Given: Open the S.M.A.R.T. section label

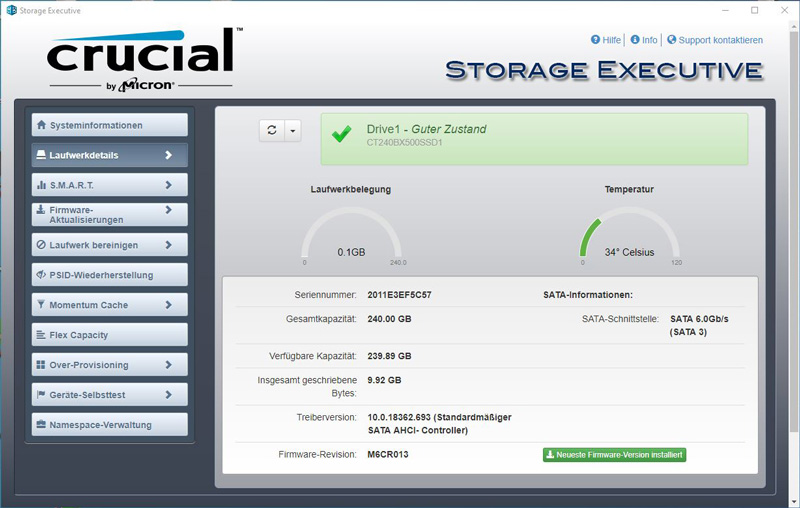Looking at the screenshot, I should (71, 185).
